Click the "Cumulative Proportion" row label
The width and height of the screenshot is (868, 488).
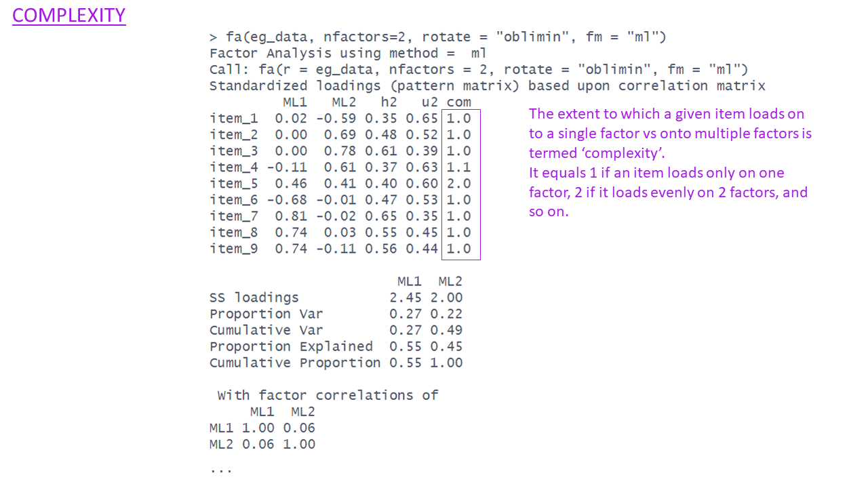click(295, 363)
